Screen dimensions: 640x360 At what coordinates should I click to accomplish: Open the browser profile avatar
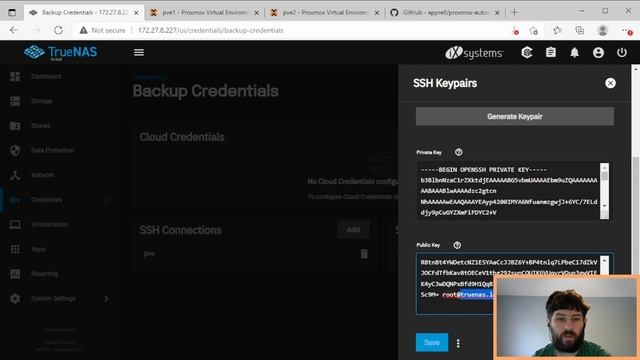pyautogui.click(x=602, y=30)
